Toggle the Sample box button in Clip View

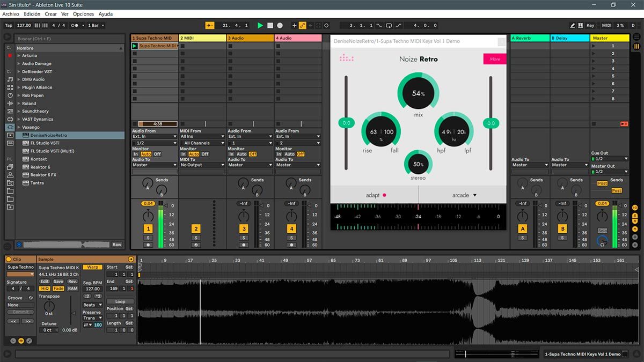(x=21, y=341)
